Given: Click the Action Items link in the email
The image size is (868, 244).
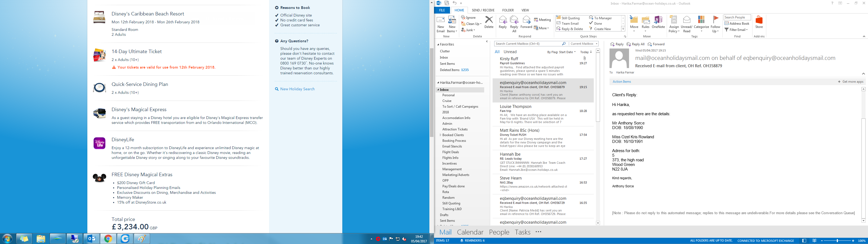Looking at the screenshot, I should 622,82.
